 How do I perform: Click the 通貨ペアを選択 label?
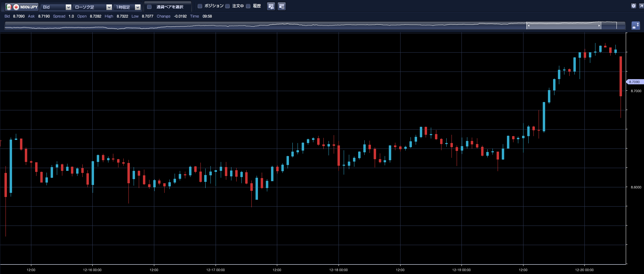pos(170,7)
